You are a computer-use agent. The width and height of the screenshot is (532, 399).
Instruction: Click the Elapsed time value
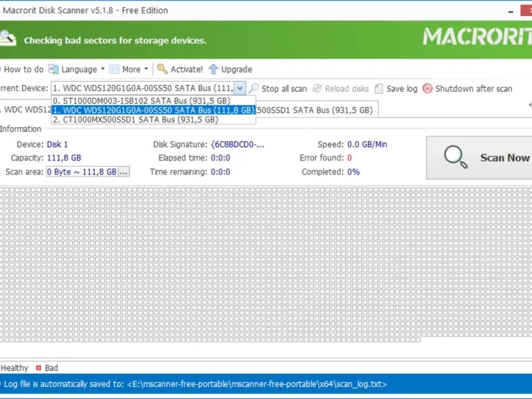221,158
